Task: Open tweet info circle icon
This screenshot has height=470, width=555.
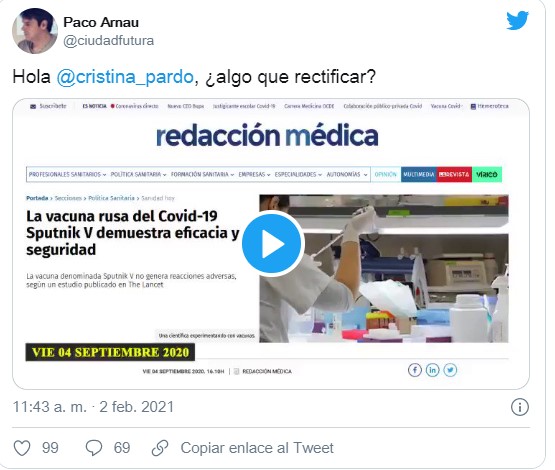Action: point(520,407)
